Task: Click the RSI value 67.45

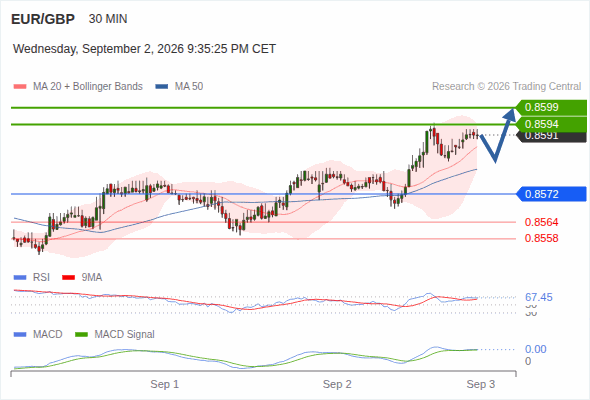Action: coord(539,297)
